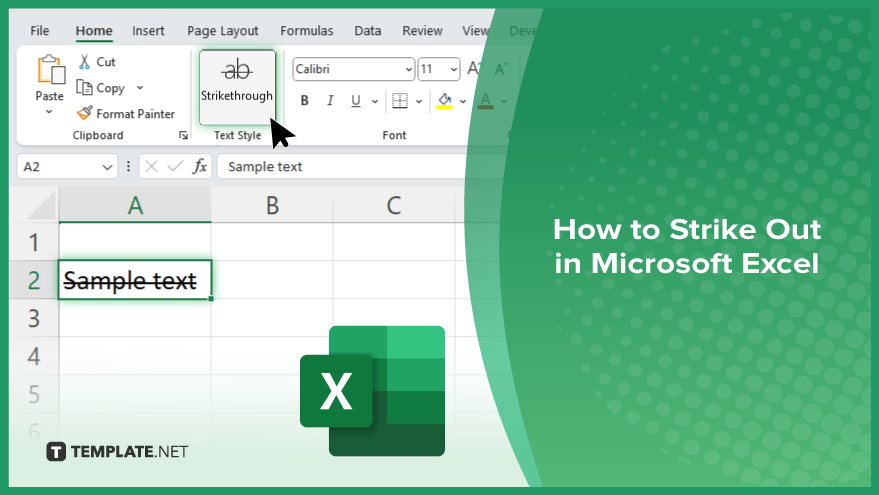Click the Select All corner triangle
This screenshot has width=879, height=495.
click(x=41, y=205)
